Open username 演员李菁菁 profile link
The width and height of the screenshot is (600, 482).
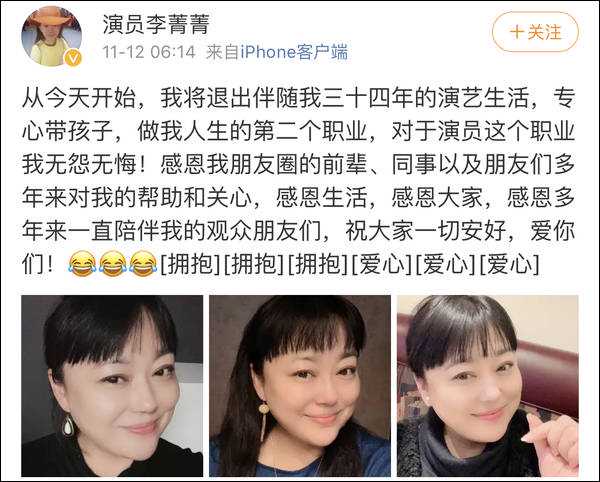(x=156, y=24)
